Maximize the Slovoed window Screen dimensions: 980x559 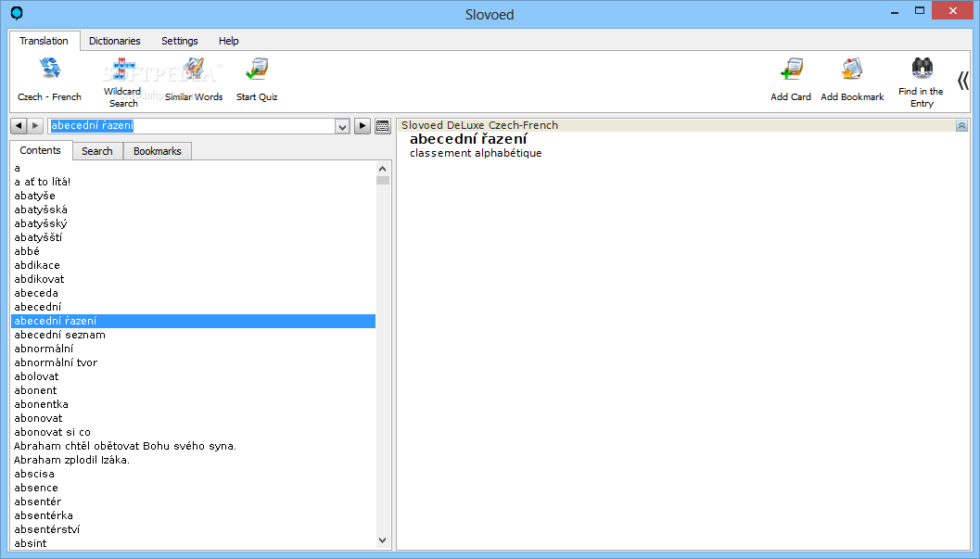[x=920, y=10]
